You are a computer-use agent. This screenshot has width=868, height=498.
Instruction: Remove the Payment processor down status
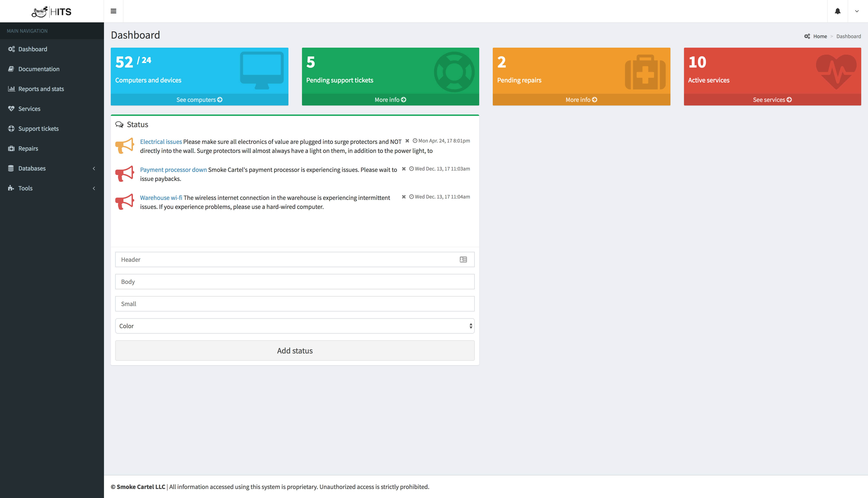[403, 169]
